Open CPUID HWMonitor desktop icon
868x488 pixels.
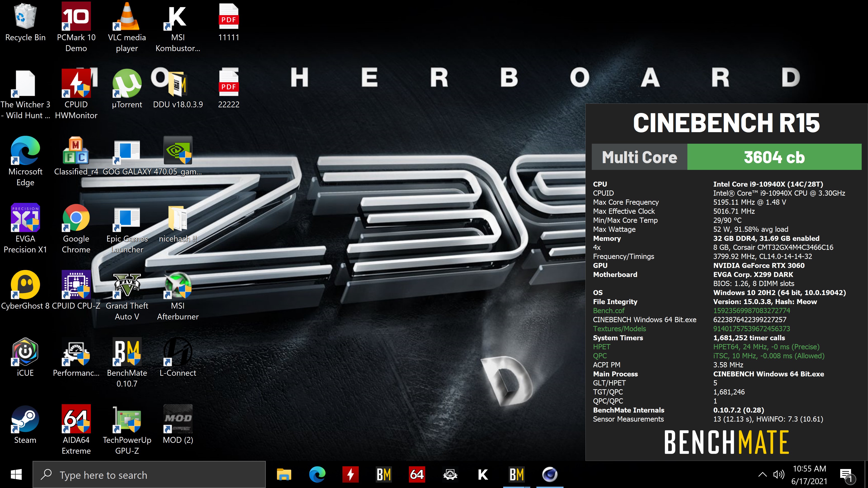click(x=76, y=94)
